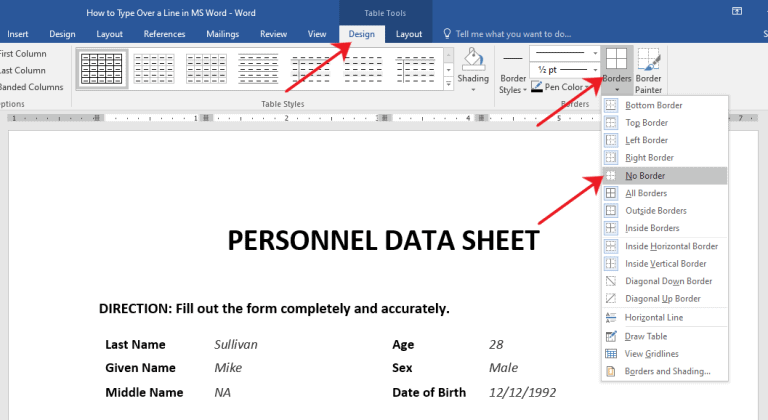Click the Right Border icon
The image size is (768, 420).
pos(611,158)
